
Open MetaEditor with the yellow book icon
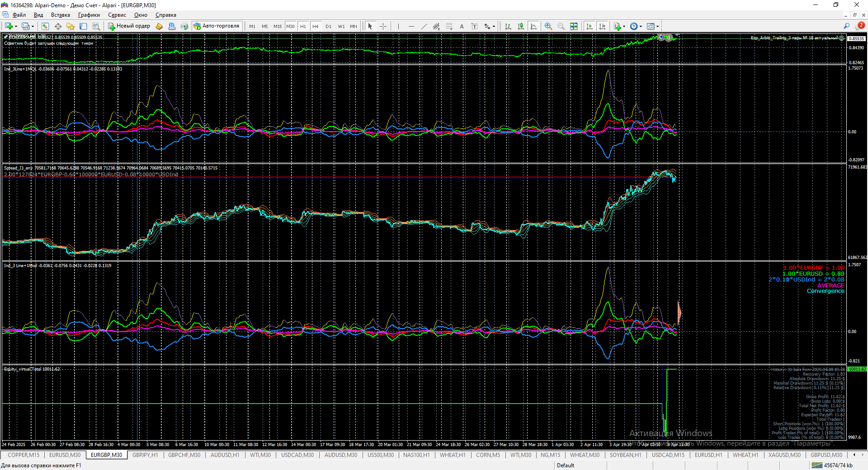pos(159,26)
